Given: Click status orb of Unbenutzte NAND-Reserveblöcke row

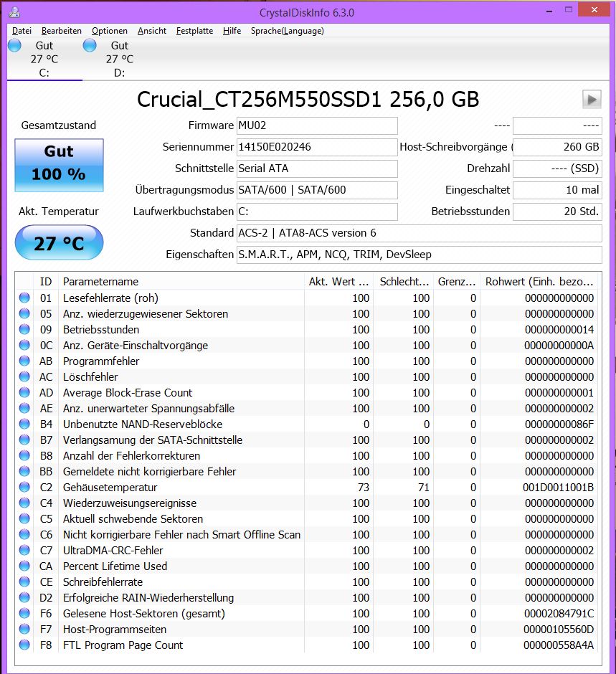Looking at the screenshot, I should tap(24, 424).
